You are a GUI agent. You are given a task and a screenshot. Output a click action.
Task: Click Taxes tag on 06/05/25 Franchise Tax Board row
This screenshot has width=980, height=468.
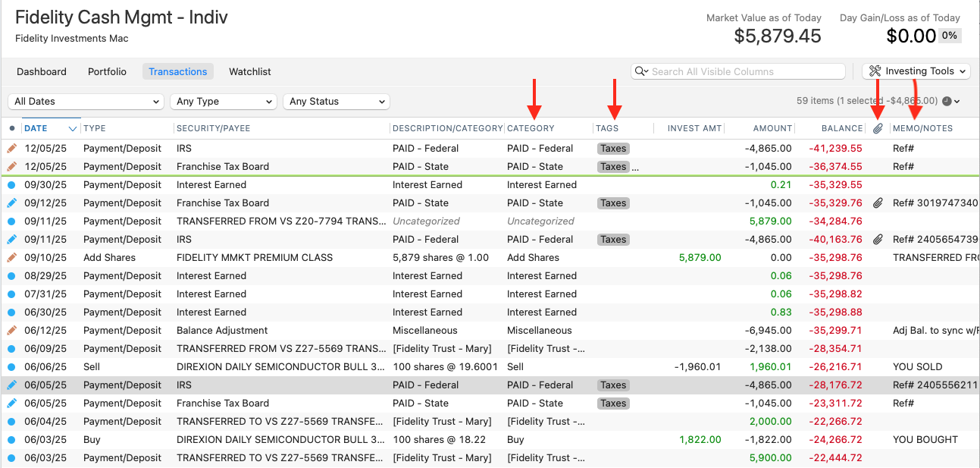click(x=613, y=404)
